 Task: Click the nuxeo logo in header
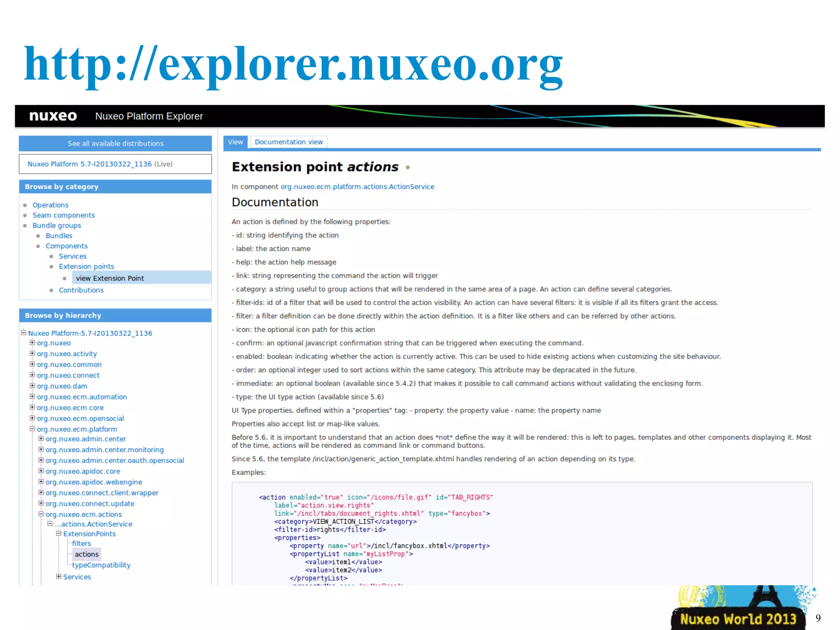click(x=53, y=116)
